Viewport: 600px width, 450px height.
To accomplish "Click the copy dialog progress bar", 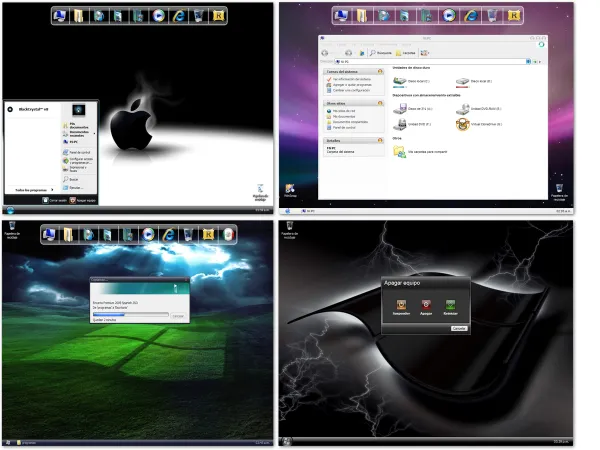I will [x=130, y=315].
